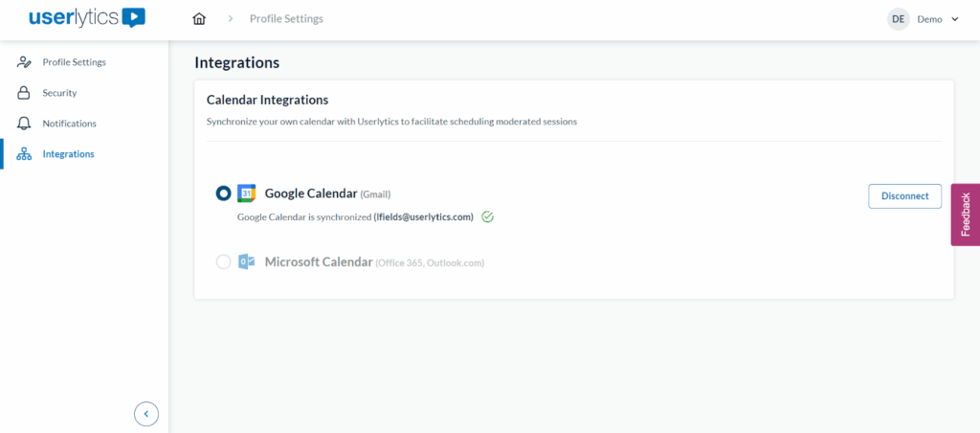The width and height of the screenshot is (980, 433).
Task: Click the Notifications bell icon
Action: pyautogui.click(x=24, y=124)
